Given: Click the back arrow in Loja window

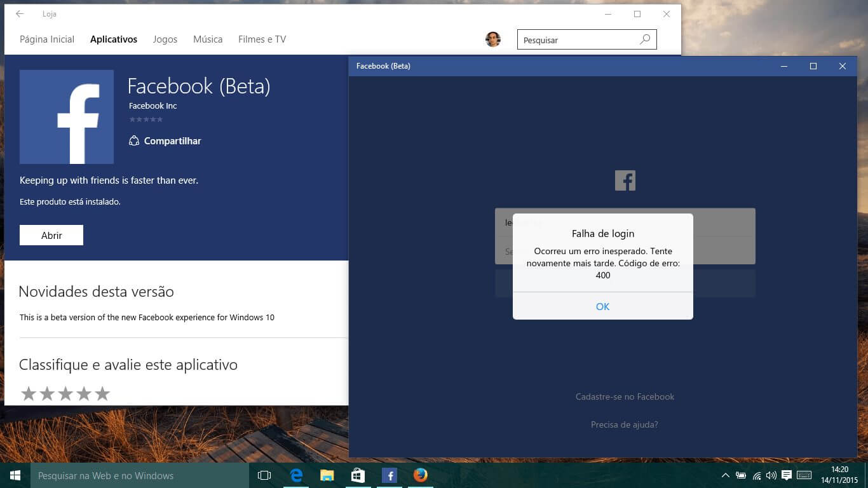Looking at the screenshot, I should pyautogui.click(x=20, y=13).
